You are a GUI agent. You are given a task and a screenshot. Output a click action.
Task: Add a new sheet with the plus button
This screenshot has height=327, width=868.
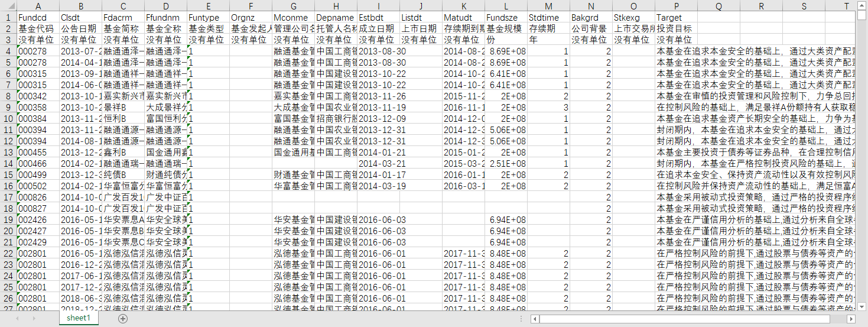coord(123,318)
